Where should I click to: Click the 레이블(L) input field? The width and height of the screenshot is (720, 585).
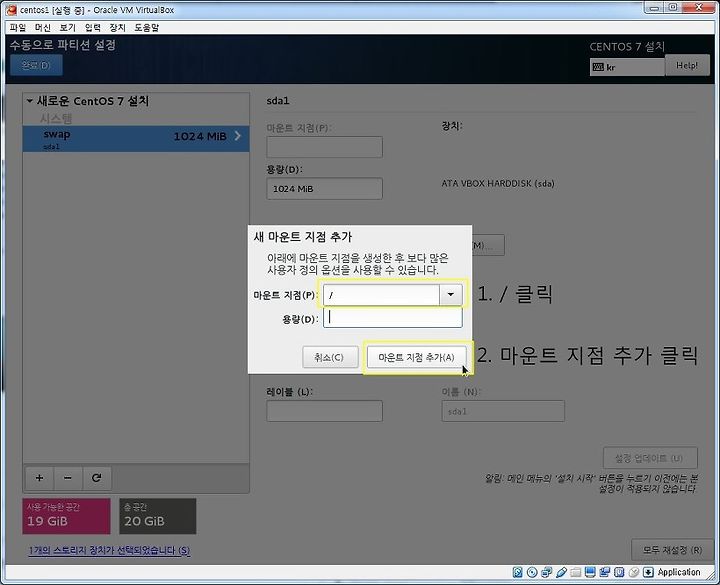click(x=324, y=411)
